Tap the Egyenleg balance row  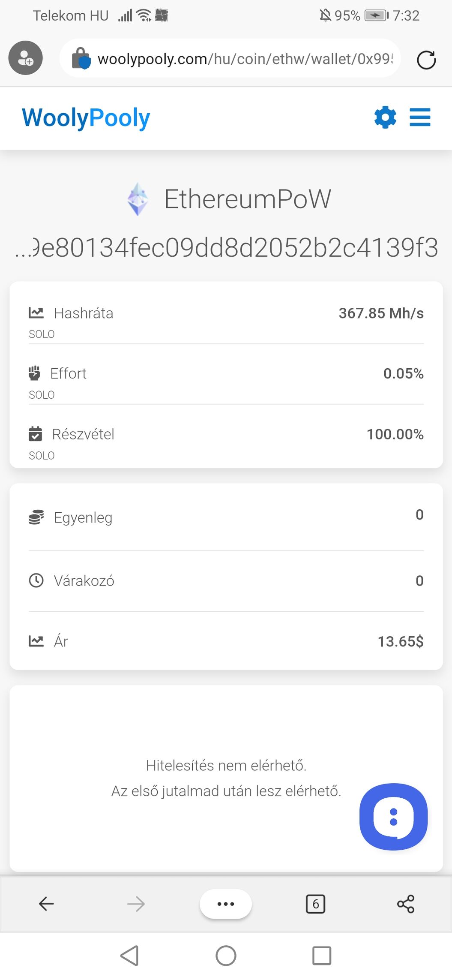[x=226, y=517]
